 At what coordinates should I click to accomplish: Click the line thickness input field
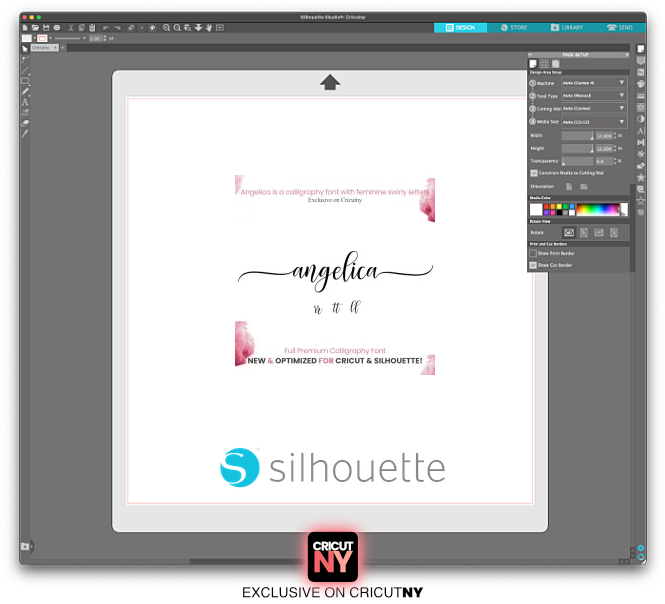[x=95, y=39]
